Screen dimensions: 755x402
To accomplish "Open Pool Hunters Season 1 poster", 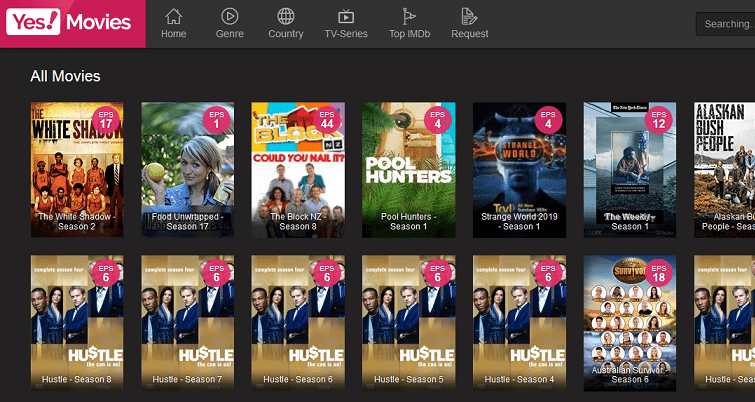I will click(x=409, y=169).
